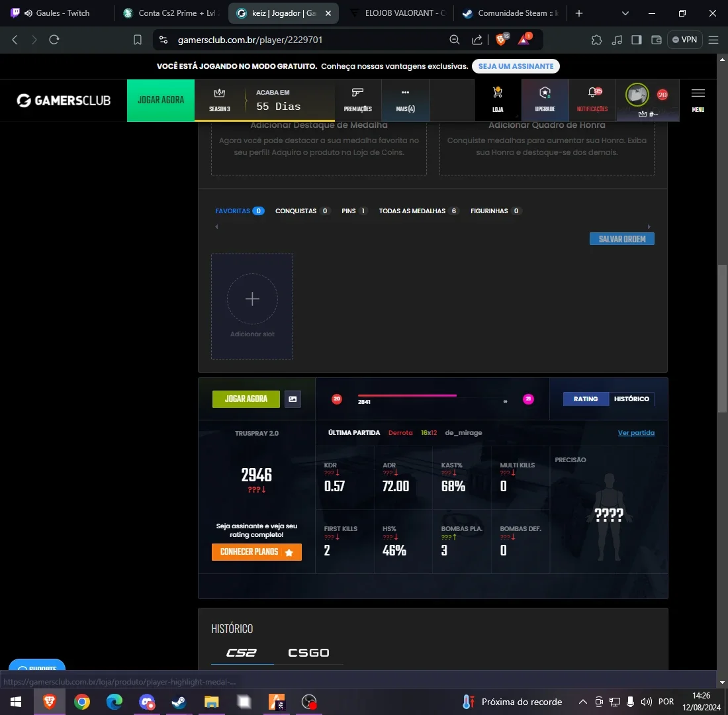Image resolution: width=728 pixels, height=715 pixels.
Task: Click the image icon beside Jogar Agora
Action: [x=293, y=399]
